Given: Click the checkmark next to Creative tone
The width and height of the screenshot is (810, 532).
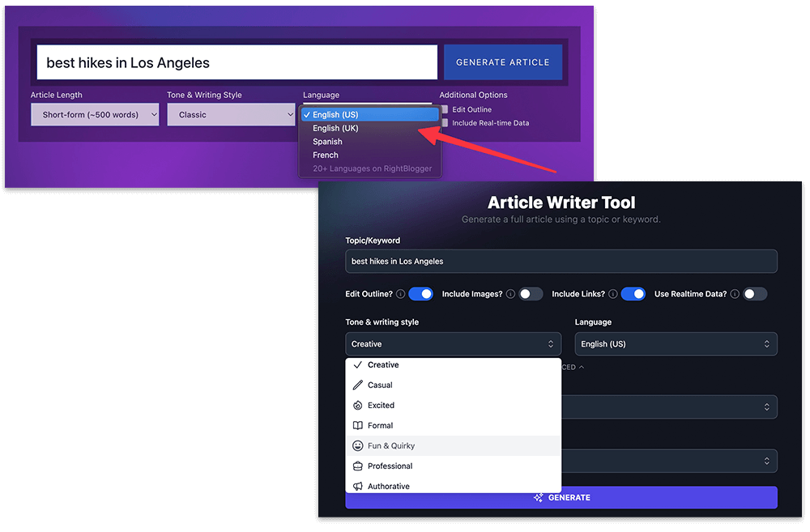Looking at the screenshot, I should [357, 364].
